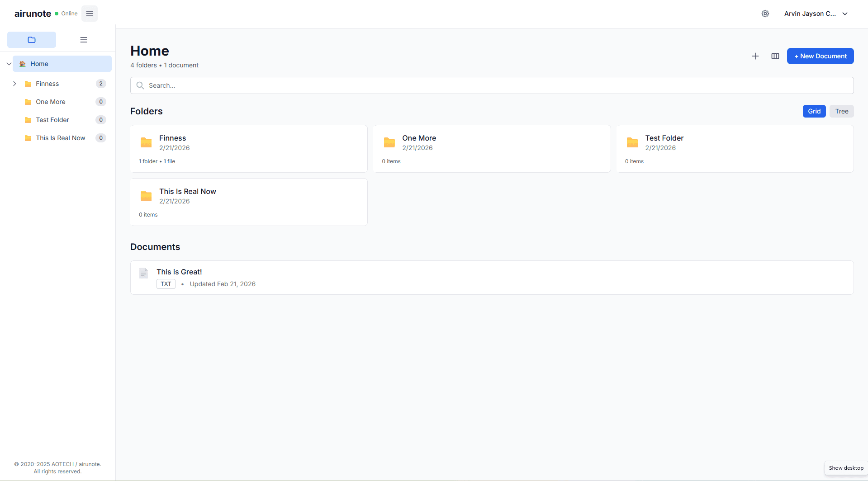Viewport: 868px width, 481px height.
Task: Open the Arvin Jayson account dropdown
Action: (816, 14)
